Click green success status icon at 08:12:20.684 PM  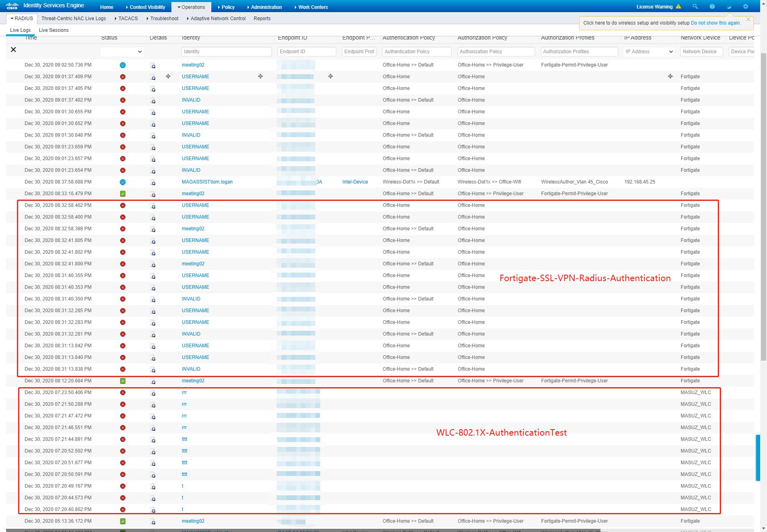click(123, 381)
